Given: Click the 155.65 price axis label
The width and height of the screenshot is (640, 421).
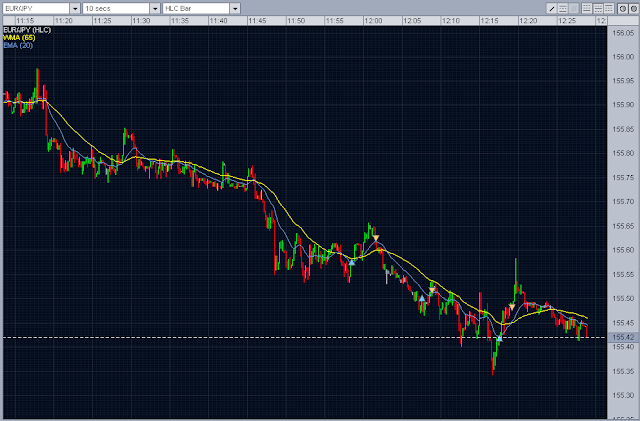Looking at the screenshot, I should (x=623, y=226).
